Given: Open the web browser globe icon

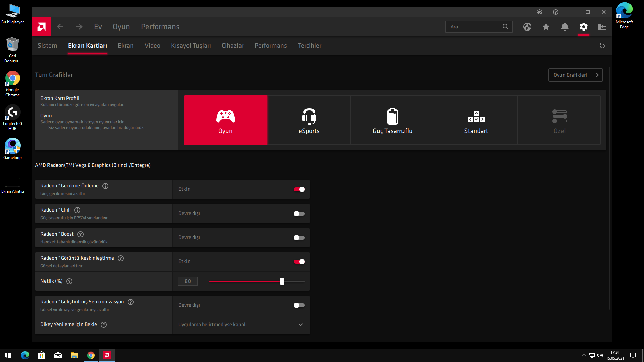Looking at the screenshot, I should [527, 27].
